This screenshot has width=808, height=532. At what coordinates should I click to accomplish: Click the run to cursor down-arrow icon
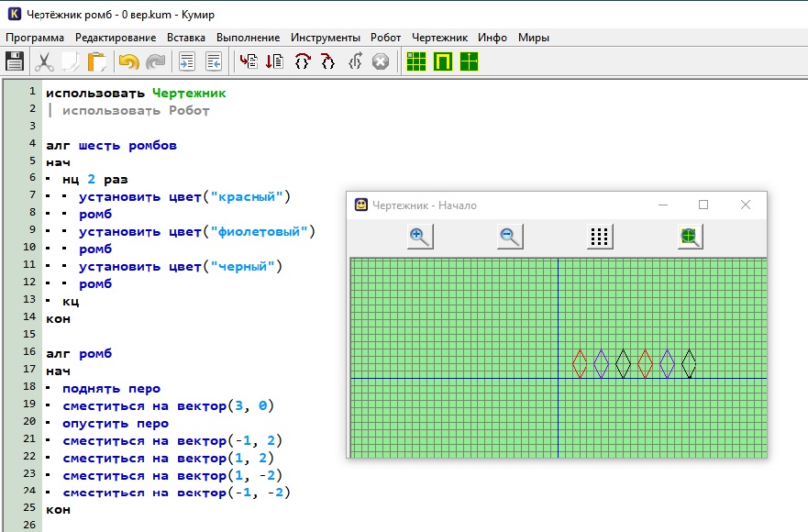274,61
